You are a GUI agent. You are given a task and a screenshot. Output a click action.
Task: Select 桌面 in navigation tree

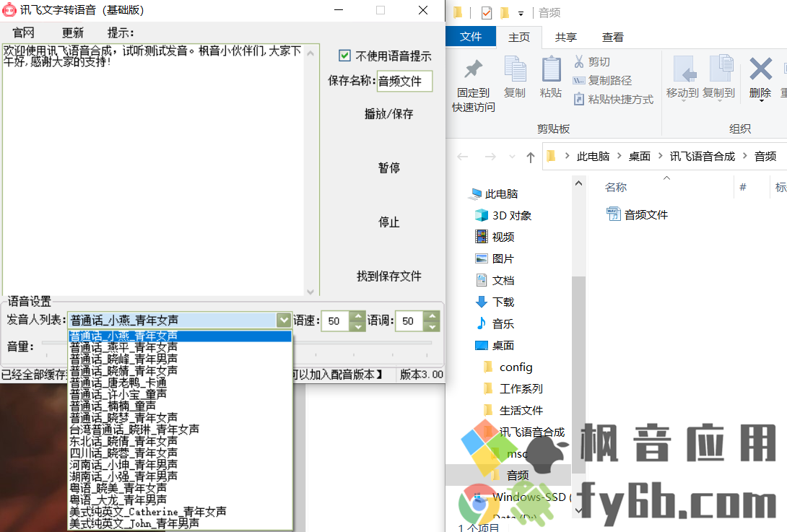click(x=495, y=345)
